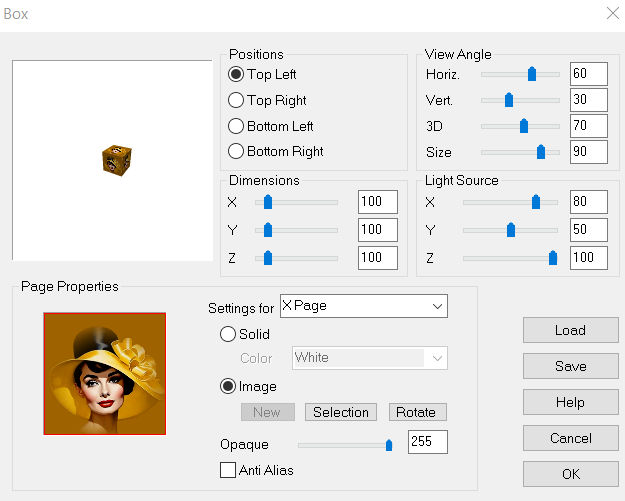Click the 3D box cube in preview
The width and height of the screenshot is (625, 501).
click(117, 160)
